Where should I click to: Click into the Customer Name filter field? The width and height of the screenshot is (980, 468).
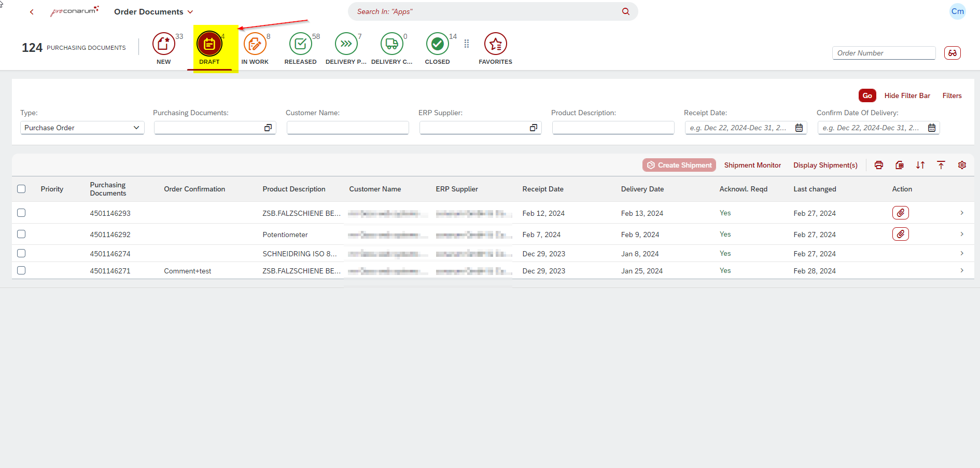347,128
